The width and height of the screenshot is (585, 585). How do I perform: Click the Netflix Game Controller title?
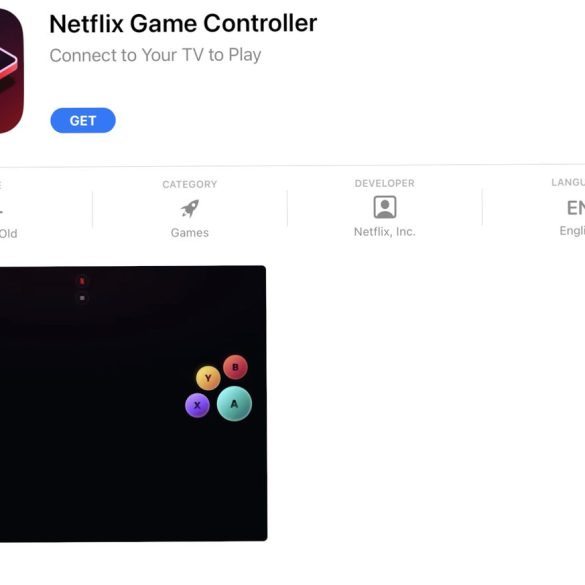click(183, 24)
